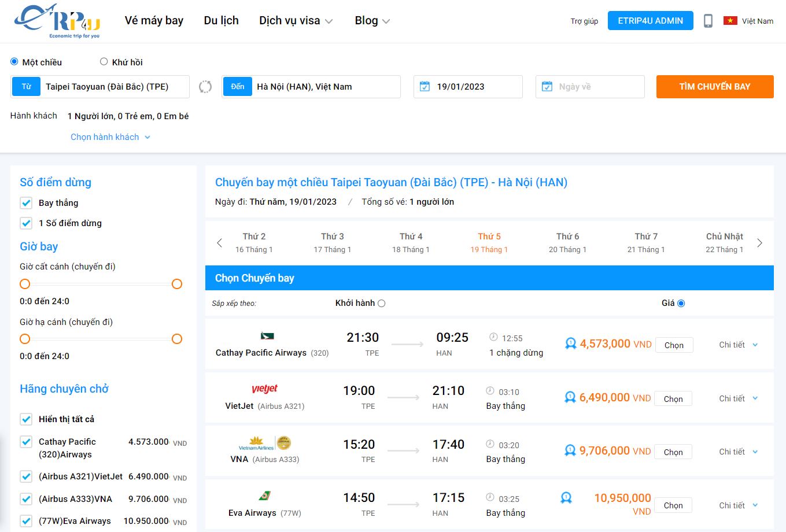Swap departure and destination airports icon
Image resolution: width=786 pixels, height=532 pixels.
coord(205,86)
